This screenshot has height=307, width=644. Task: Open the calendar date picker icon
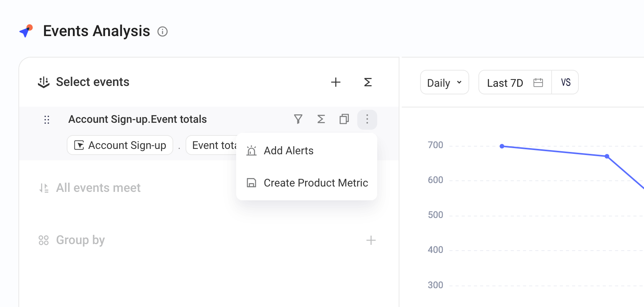538,83
